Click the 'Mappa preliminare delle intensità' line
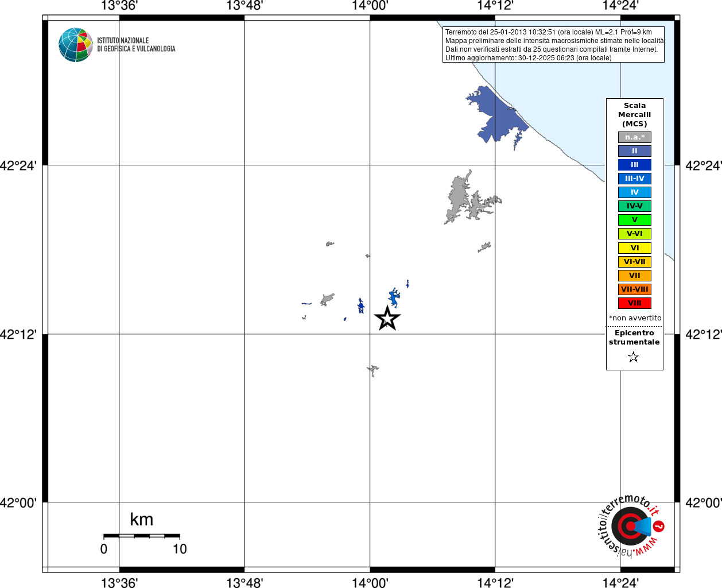The height and width of the screenshot is (588, 722). coord(554,41)
